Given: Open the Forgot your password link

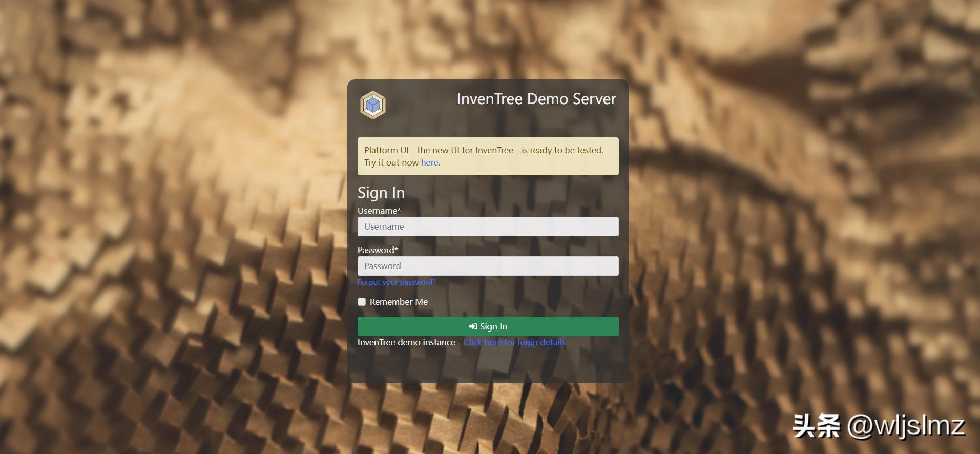Looking at the screenshot, I should pyautogui.click(x=397, y=282).
